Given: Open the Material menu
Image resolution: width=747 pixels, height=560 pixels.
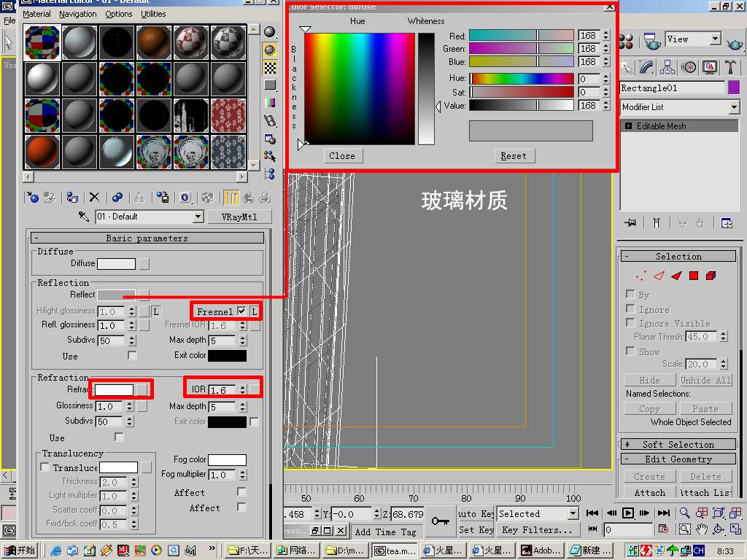Looking at the screenshot, I should click(x=36, y=15).
